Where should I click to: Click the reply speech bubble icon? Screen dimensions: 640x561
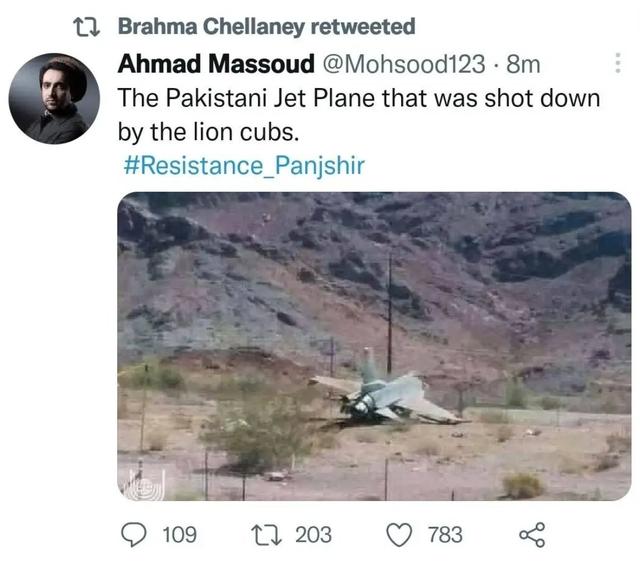pos(133,534)
